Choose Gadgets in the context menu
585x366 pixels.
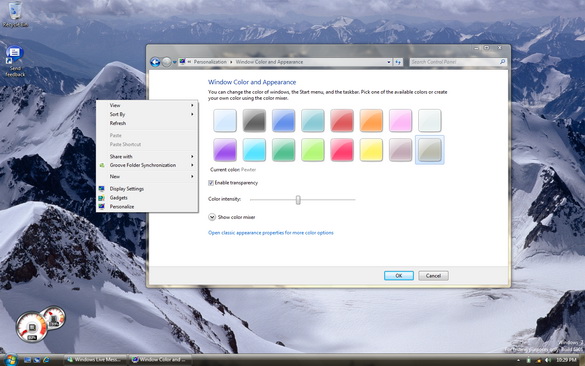point(147,198)
